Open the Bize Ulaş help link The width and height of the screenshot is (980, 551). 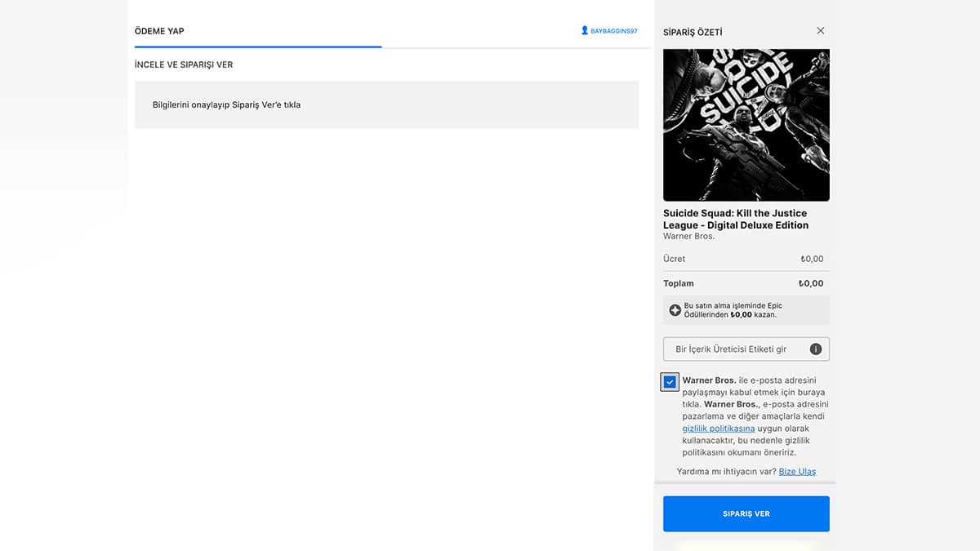coord(797,471)
